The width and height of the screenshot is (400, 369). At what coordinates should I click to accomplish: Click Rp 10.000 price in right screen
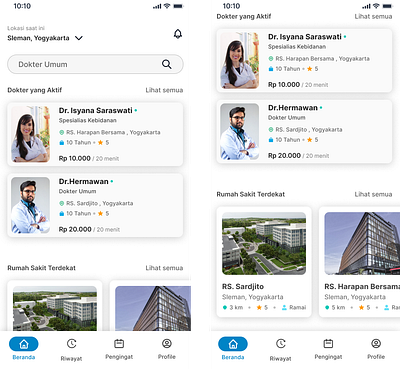click(284, 85)
